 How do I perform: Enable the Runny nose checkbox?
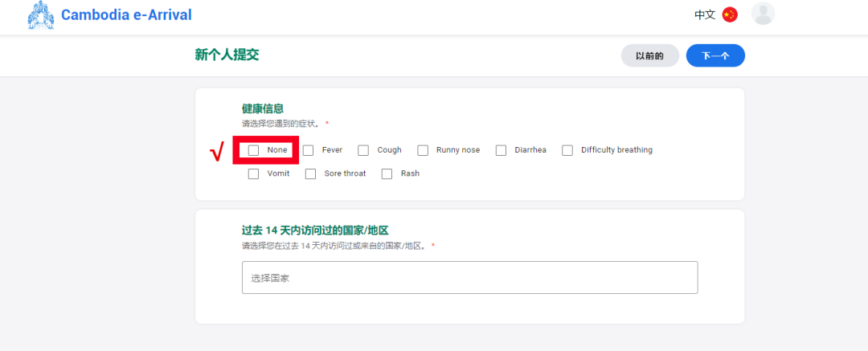[423, 150]
